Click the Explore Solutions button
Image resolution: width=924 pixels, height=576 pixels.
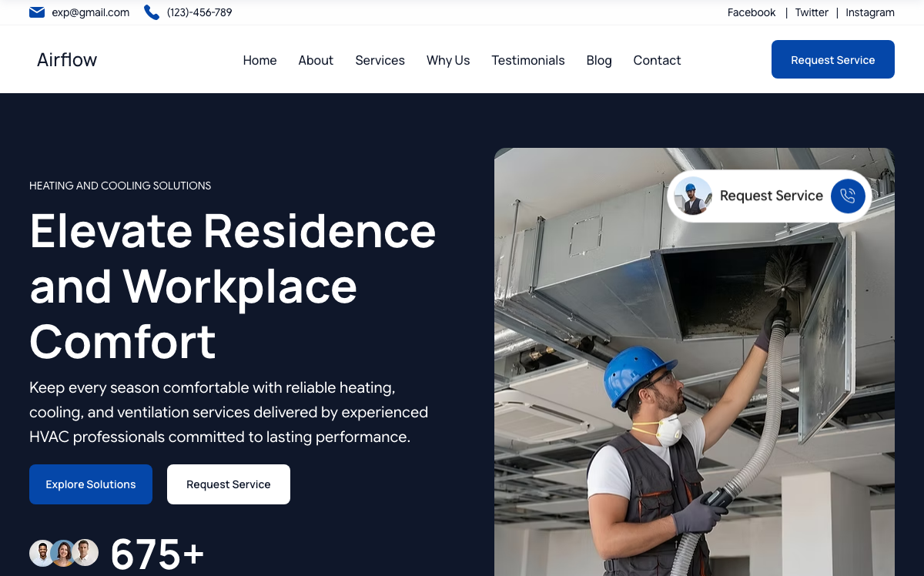coord(91,484)
